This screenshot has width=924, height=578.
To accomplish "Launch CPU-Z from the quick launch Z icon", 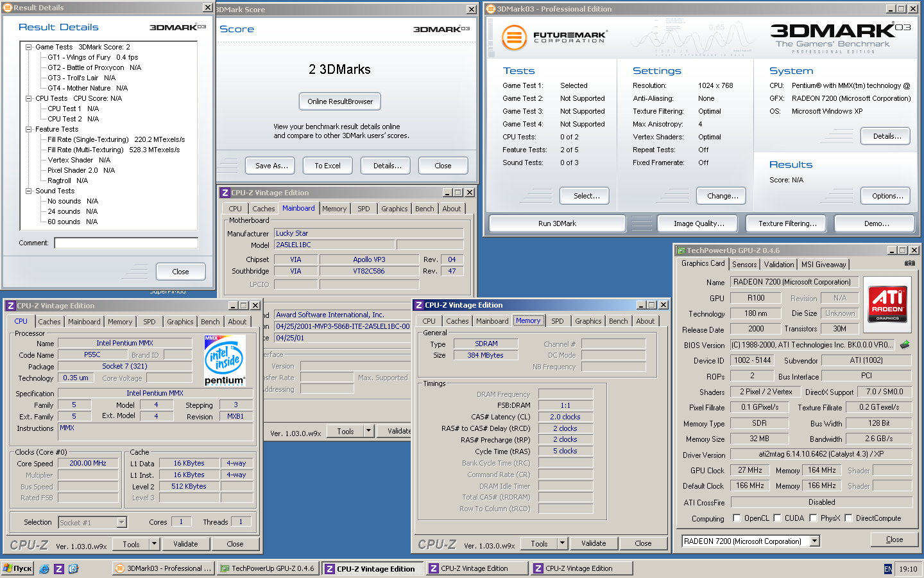I will click(x=59, y=568).
